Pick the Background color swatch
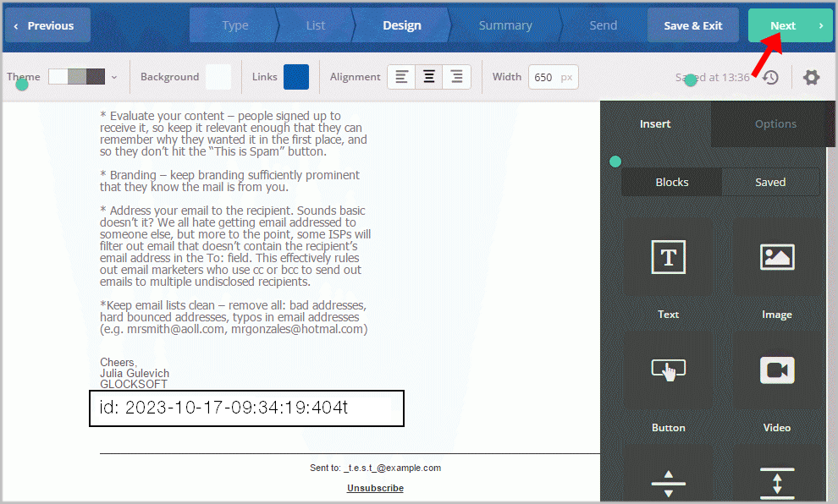 coord(218,77)
